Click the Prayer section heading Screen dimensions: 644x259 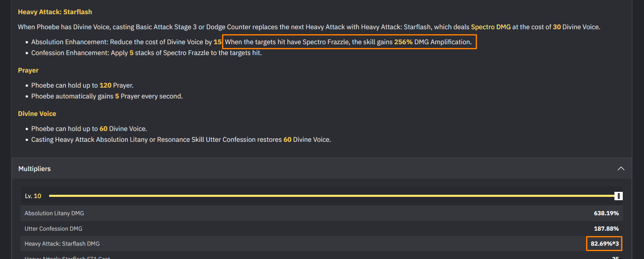(28, 70)
